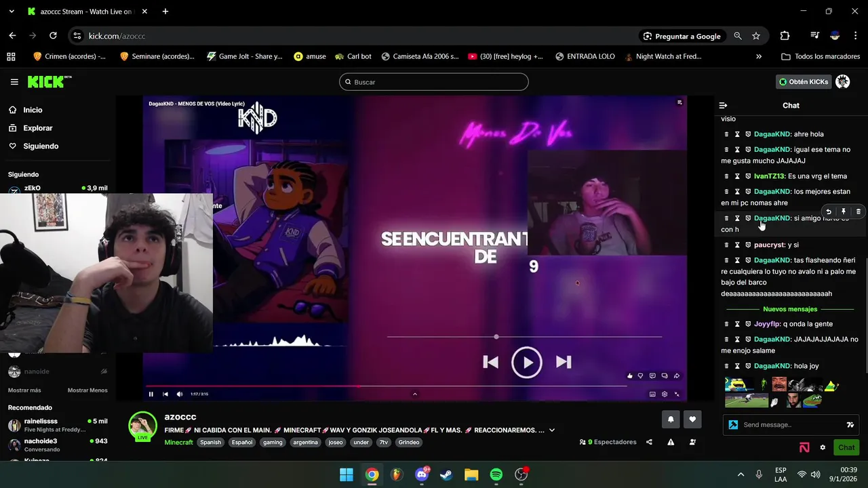
Task: Select the argentina tag
Action: click(305, 443)
